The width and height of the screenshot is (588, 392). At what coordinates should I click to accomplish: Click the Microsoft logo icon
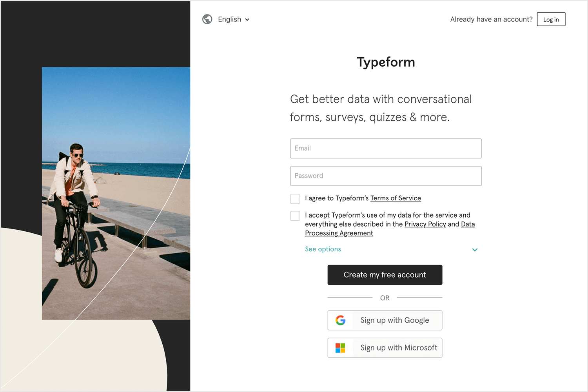pyautogui.click(x=340, y=348)
